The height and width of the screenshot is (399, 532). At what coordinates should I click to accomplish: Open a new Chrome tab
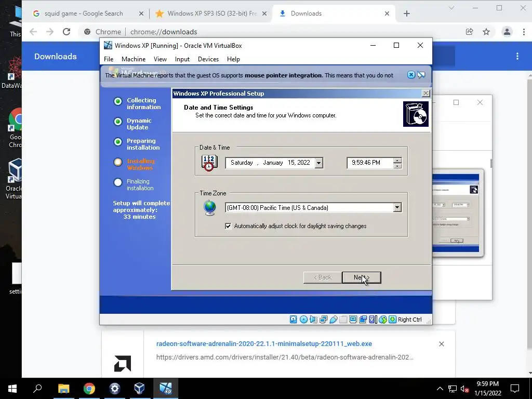pyautogui.click(x=406, y=13)
